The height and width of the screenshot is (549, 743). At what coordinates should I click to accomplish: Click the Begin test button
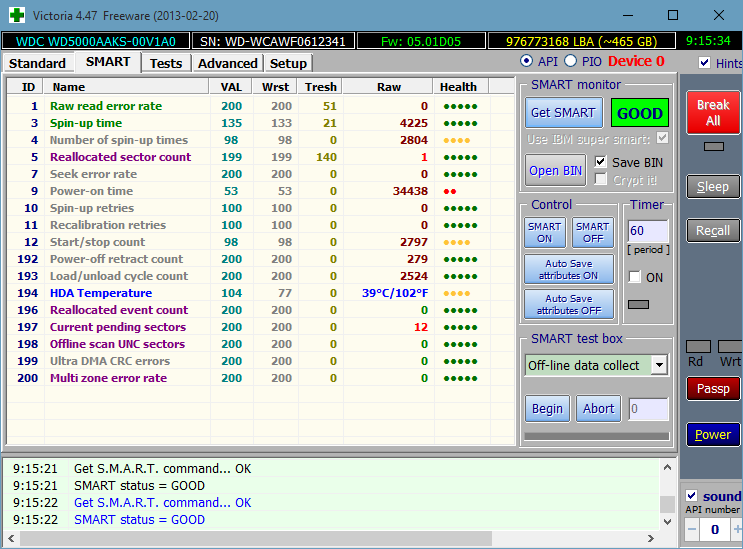pos(547,408)
